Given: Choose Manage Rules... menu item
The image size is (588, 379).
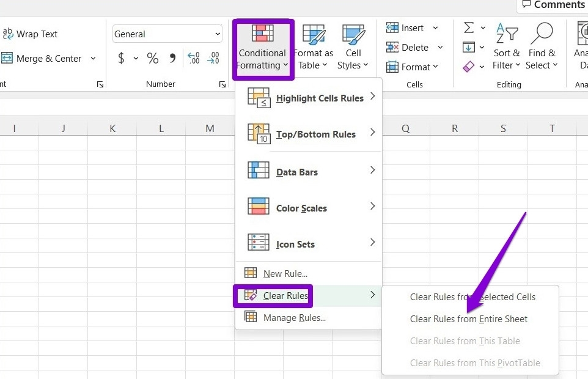Looking at the screenshot, I should [x=309, y=317].
